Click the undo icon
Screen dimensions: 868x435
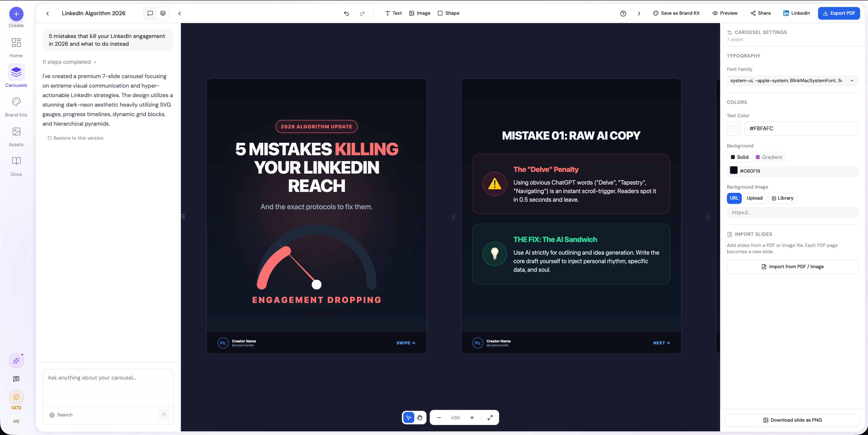(x=346, y=14)
